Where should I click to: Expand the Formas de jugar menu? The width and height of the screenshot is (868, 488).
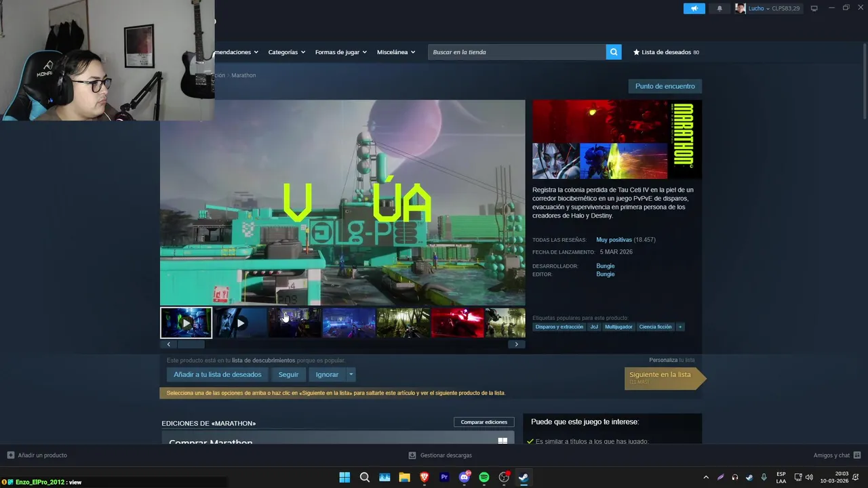(x=340, y=52)
